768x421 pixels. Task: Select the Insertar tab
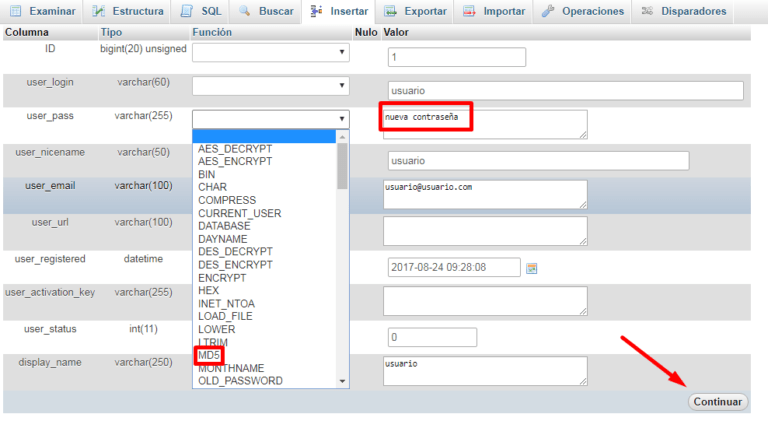click(339, 11)
